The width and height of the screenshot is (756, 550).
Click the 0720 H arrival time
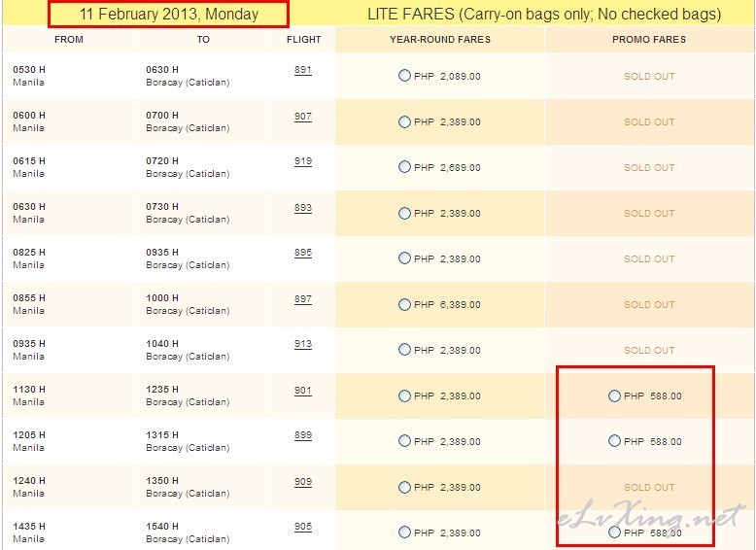click(x=162, y=161)
